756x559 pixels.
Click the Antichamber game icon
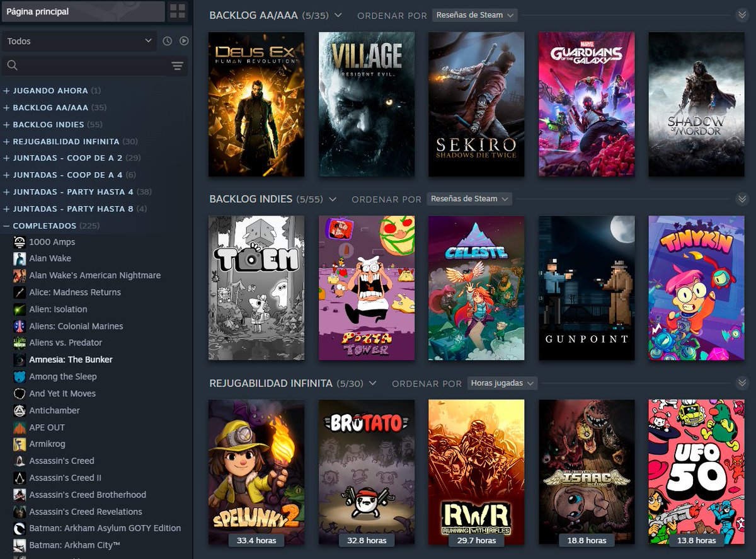click(20, 411)
